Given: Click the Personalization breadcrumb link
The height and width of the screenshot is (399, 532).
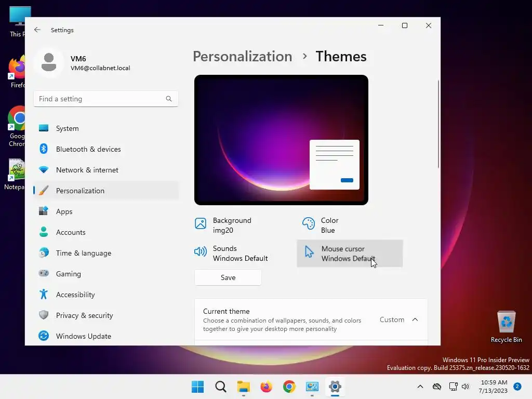Looking at the screenshot, I should (x=242, y=56).
